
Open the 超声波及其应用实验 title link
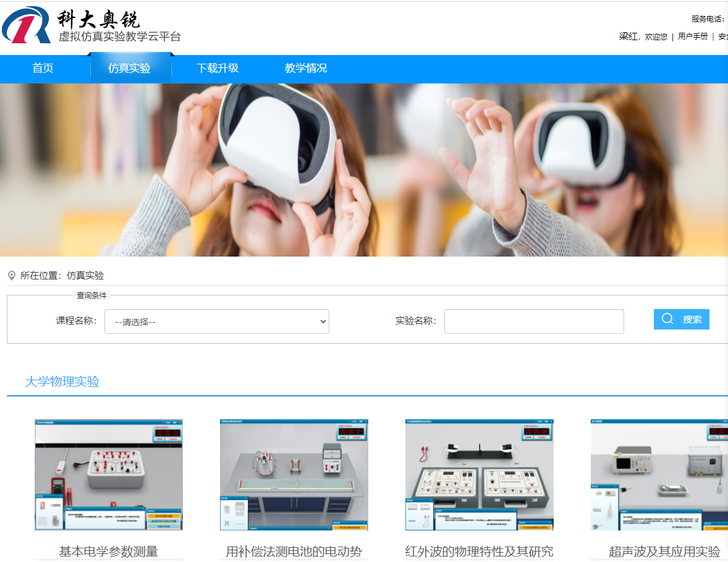click(x=664, y=551)
